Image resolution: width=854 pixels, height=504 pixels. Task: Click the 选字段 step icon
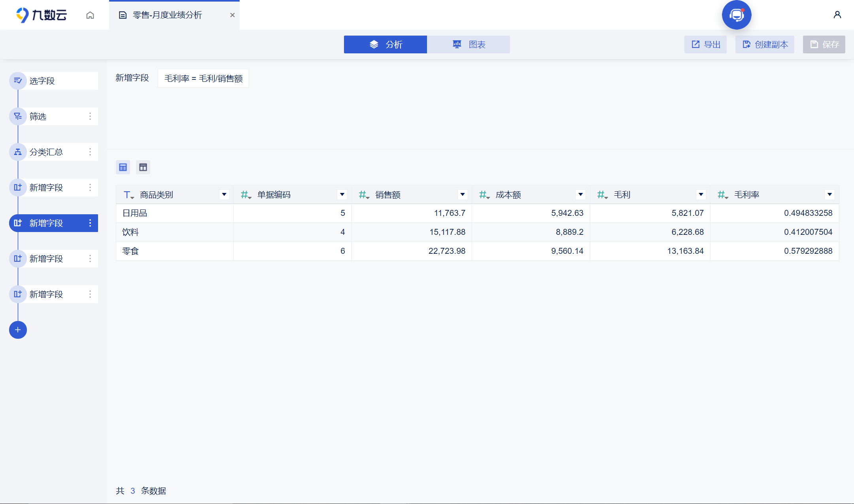coord(18,81)
